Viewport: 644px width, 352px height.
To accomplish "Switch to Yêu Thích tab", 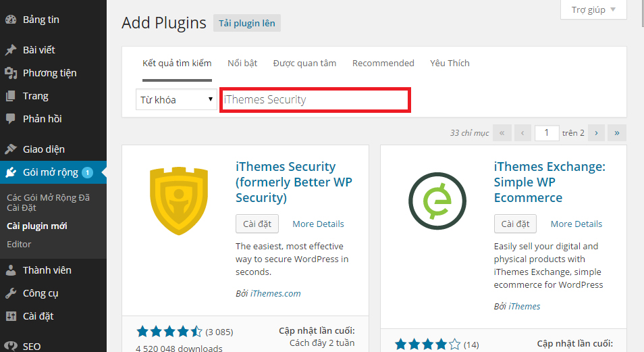I will coord(450,64).
